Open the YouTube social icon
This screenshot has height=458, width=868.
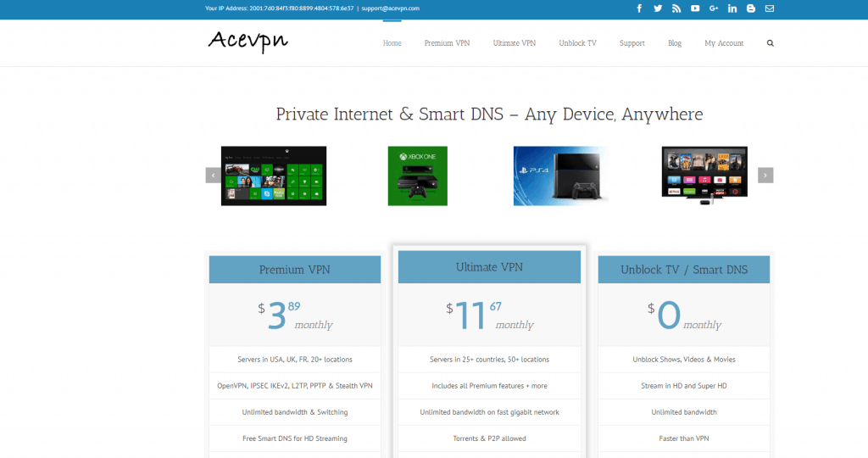[x=695, y=8]
